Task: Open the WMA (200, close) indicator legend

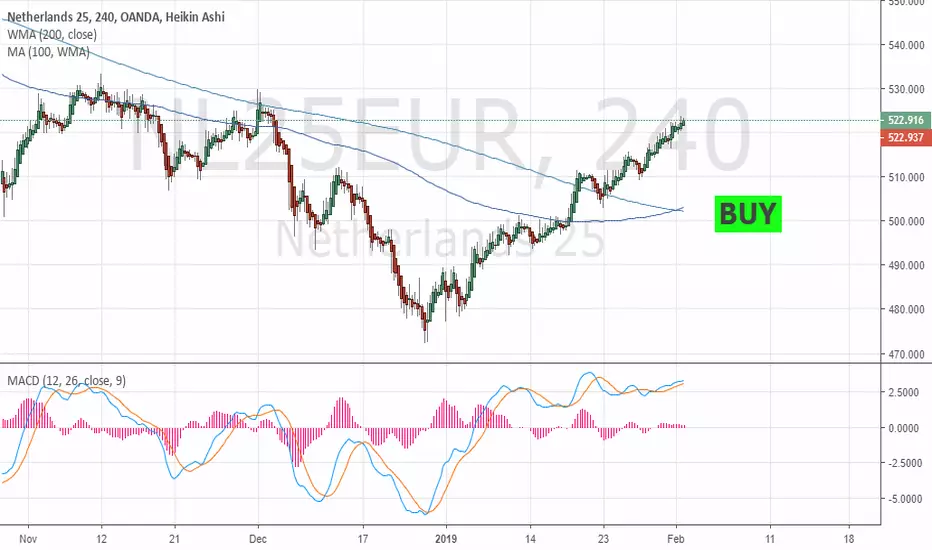Action: point(52,34)
